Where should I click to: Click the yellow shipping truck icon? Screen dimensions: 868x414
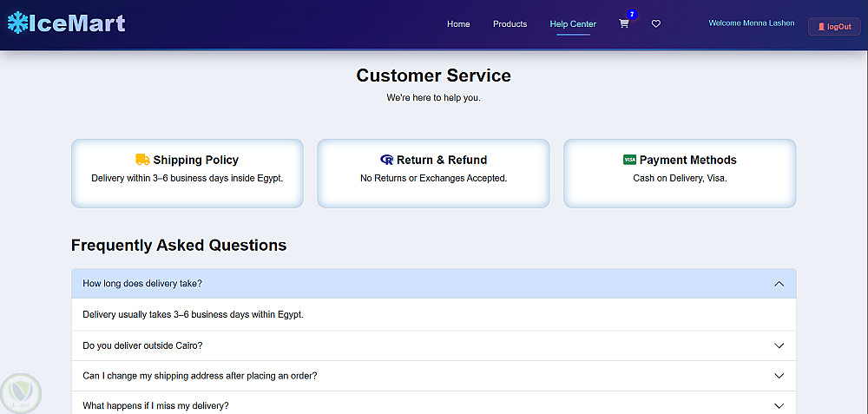pos(142,160)
